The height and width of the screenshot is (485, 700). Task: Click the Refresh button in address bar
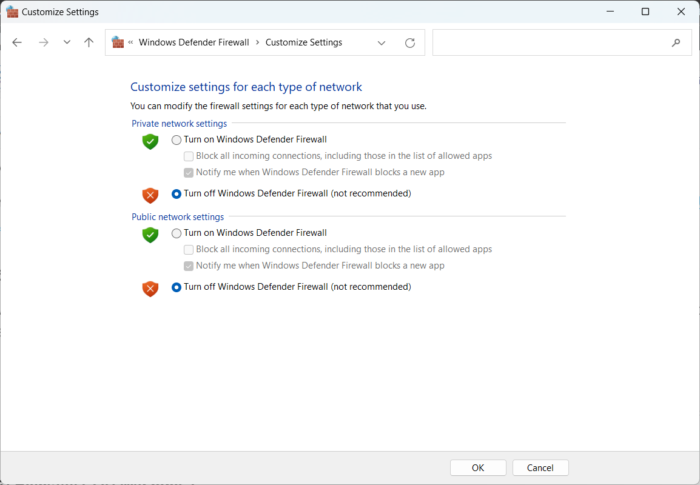tap(410, 43)
